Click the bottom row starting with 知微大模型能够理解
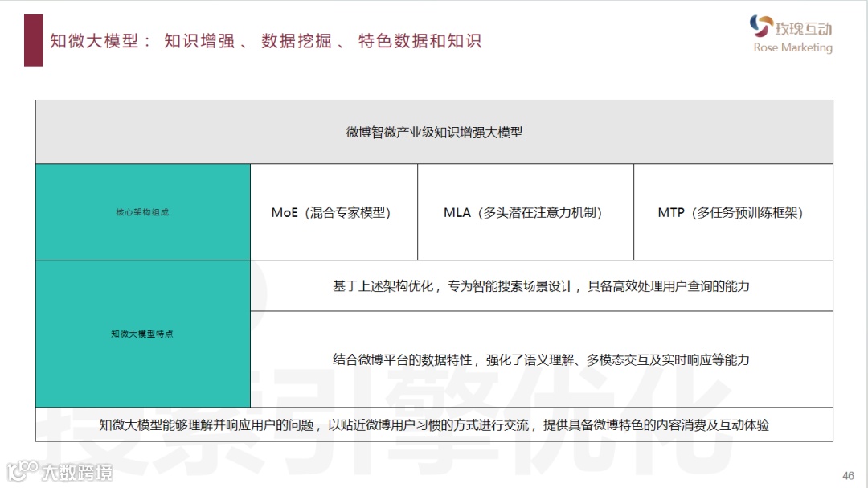Screen dimensions: 868x488 (434, 424)
